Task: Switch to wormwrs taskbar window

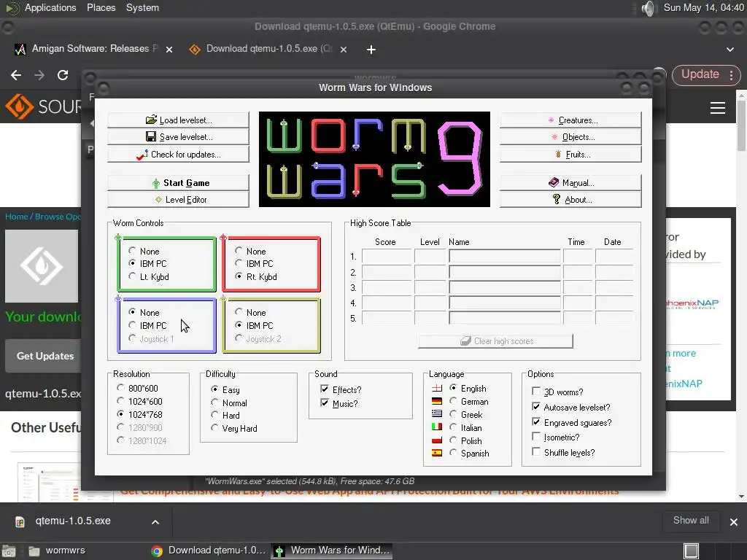Action: pyautogui.click(x=57, y=551)
